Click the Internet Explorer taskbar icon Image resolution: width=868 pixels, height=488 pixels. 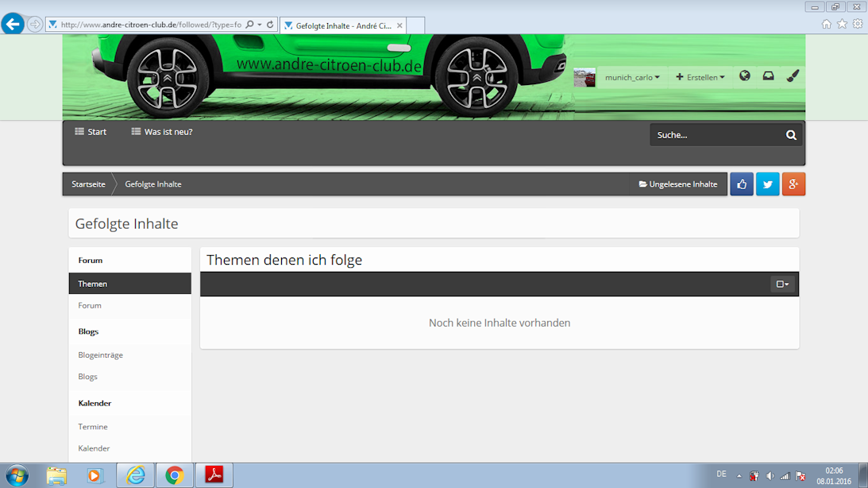136,476
